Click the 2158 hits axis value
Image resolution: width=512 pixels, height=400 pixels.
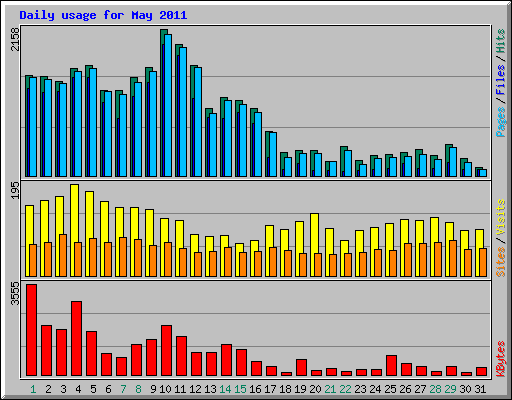15,39
